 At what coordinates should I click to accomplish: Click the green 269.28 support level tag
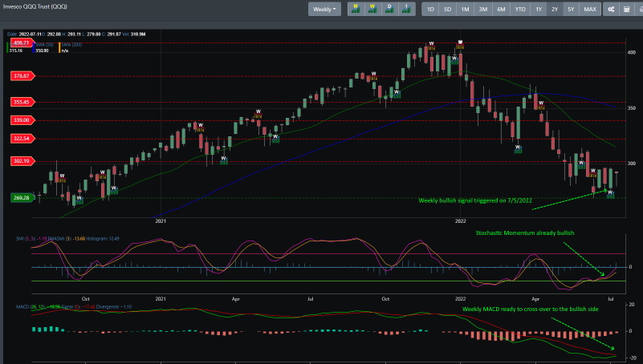[22, 198]
